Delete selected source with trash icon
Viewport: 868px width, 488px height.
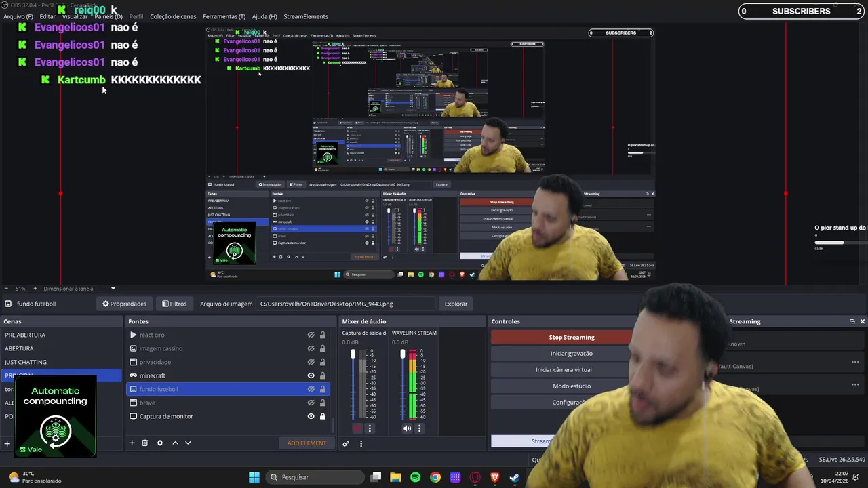144,443
